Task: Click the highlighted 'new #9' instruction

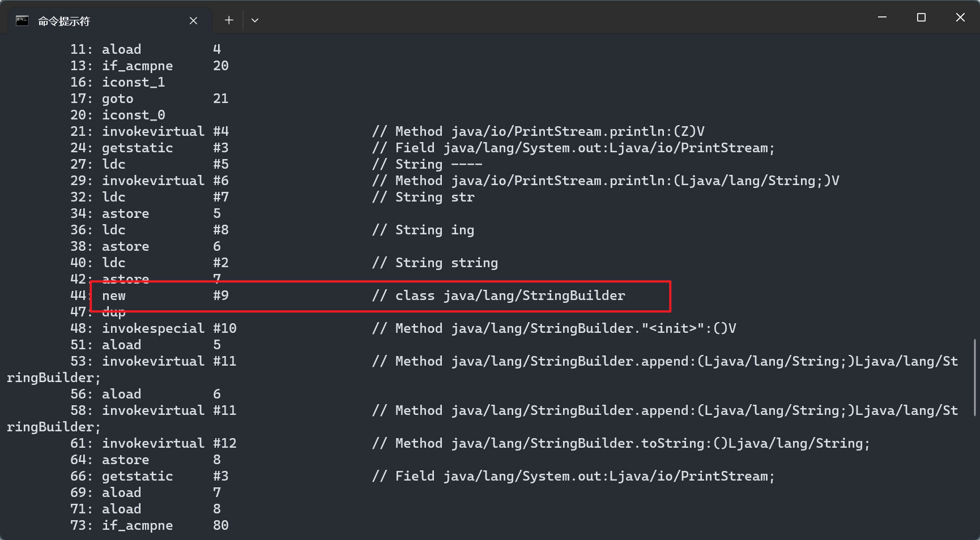Action: click(164, 295)
